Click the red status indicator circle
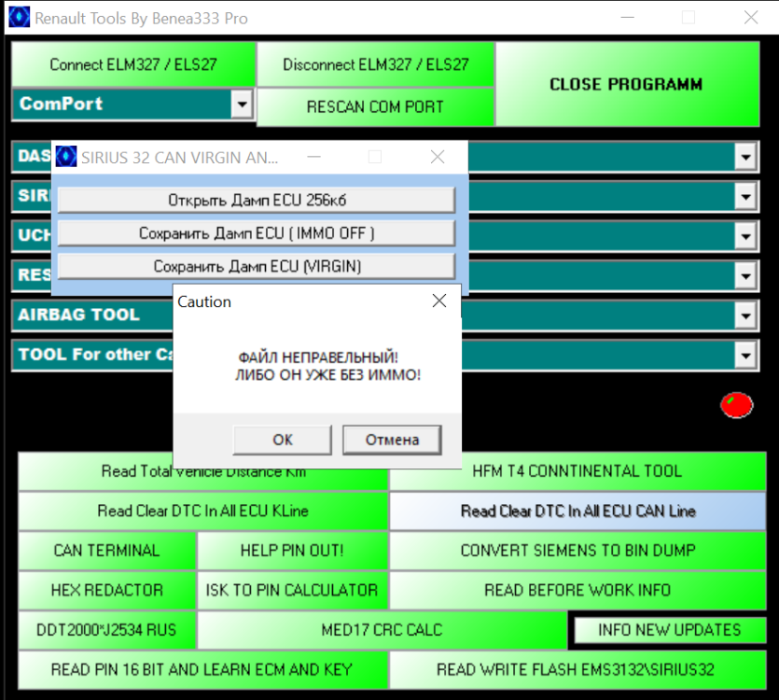Viewport: 779px width, 700px height. [x=737, y=405]
